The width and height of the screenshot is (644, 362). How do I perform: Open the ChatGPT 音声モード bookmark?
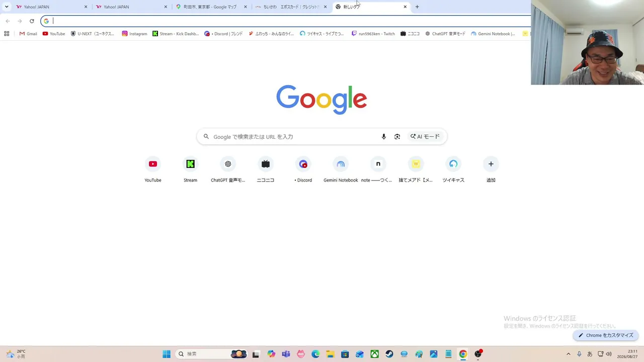(x=445, y=34)
